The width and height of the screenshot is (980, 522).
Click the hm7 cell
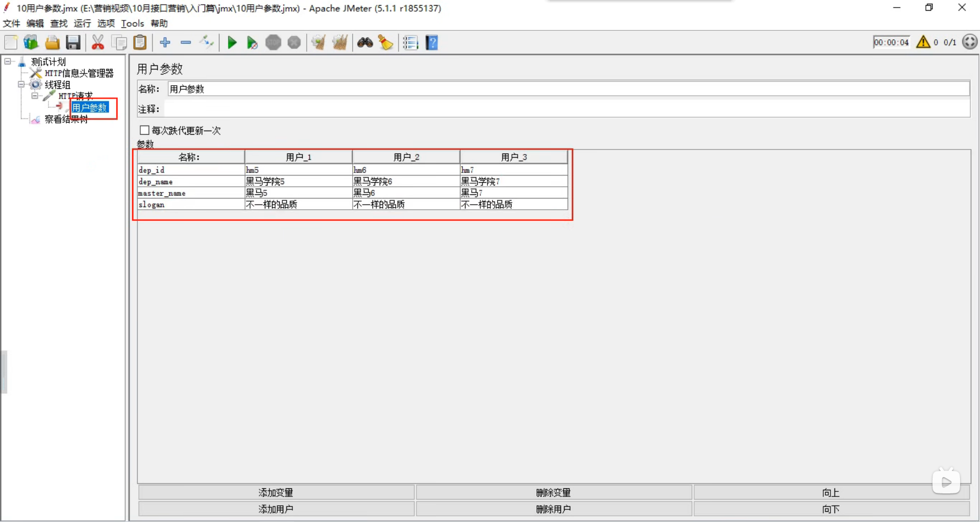coord(514,170)
